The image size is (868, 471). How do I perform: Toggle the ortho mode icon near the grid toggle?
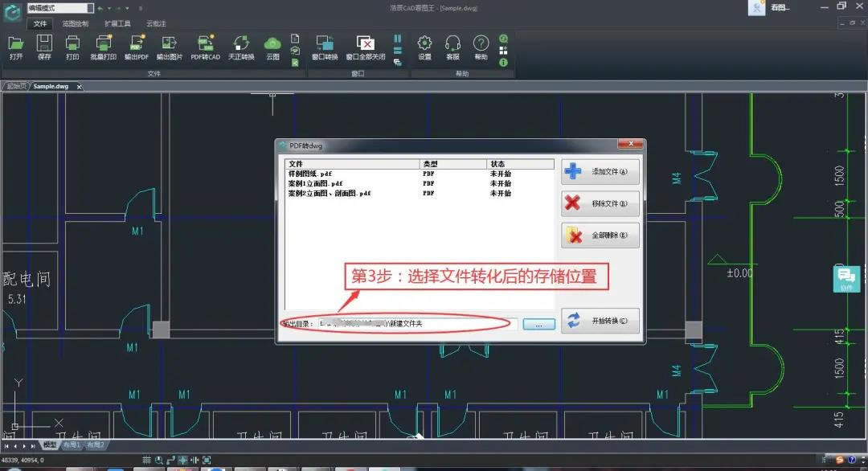point(170,460)
